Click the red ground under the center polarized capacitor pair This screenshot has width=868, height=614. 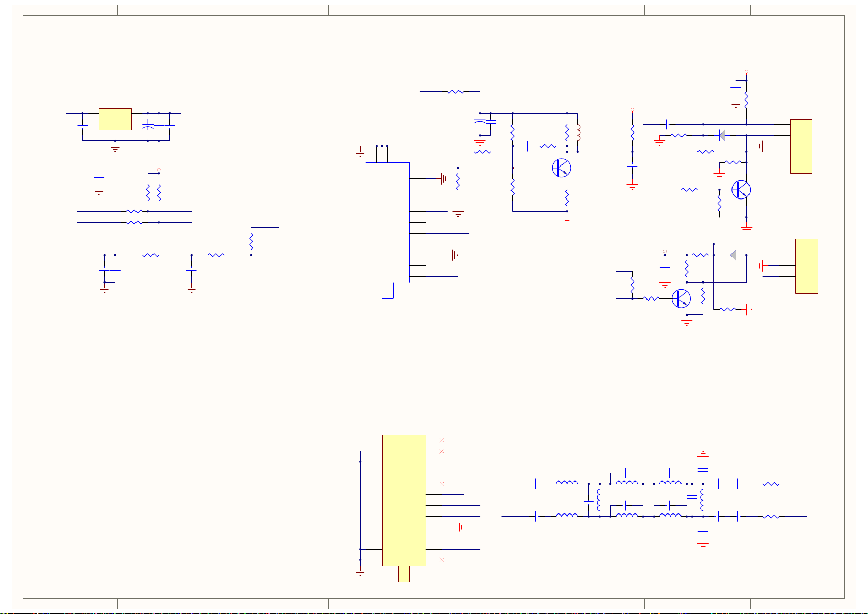tap(480, 142)
